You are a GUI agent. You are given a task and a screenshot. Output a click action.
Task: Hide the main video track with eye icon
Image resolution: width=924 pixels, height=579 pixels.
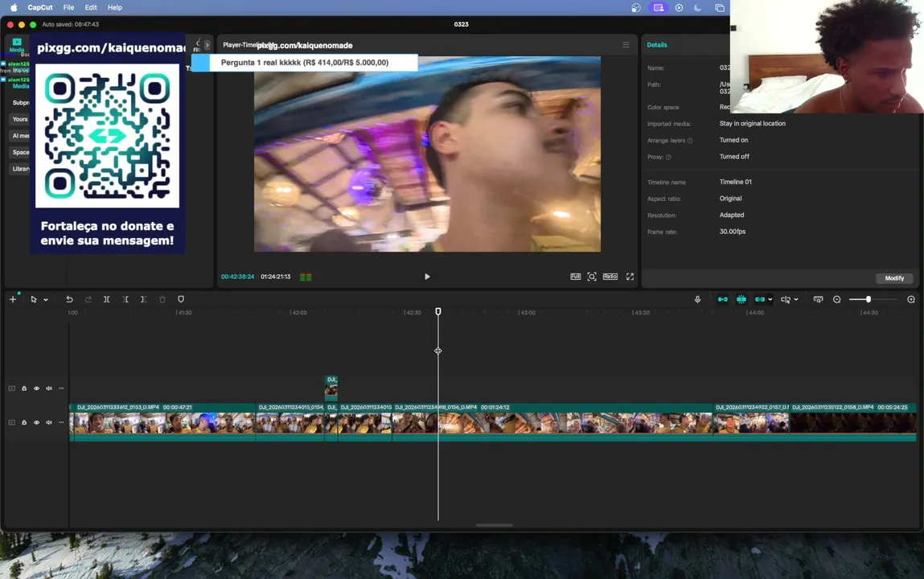(36, 422)
